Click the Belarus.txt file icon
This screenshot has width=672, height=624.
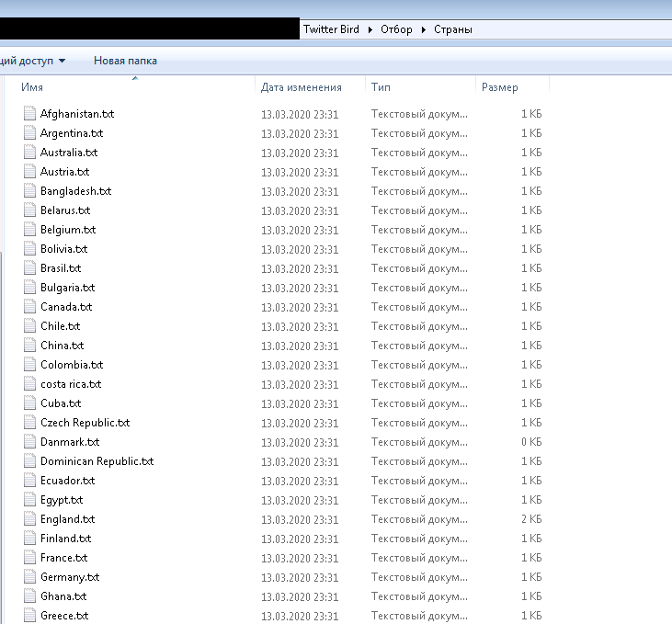(x=30, y=210)
